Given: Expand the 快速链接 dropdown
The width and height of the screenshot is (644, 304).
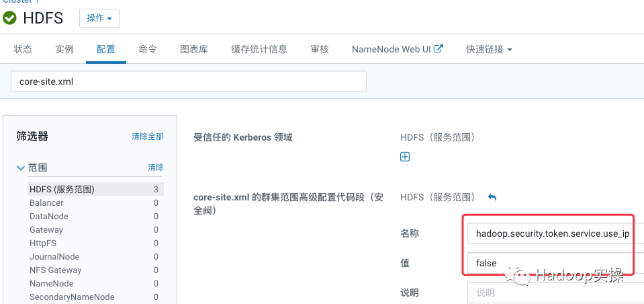Looking at the screenshot, I should (x=489, y=49).
